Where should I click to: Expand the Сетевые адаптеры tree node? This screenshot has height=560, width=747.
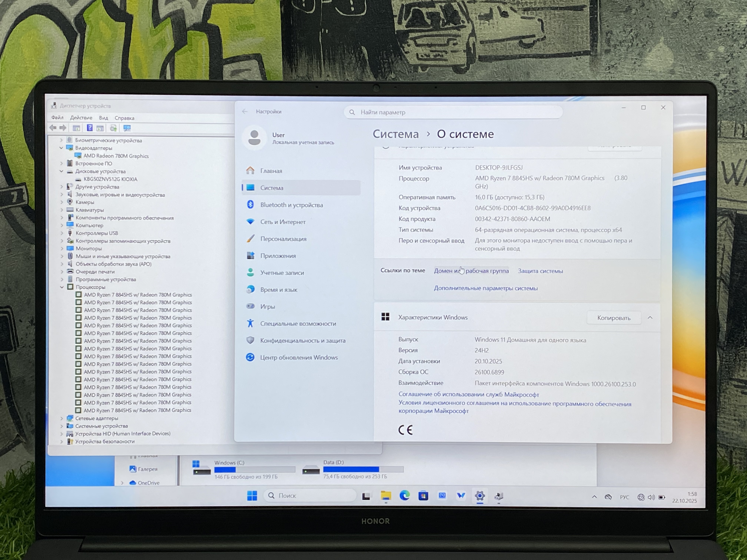(62, 418)
